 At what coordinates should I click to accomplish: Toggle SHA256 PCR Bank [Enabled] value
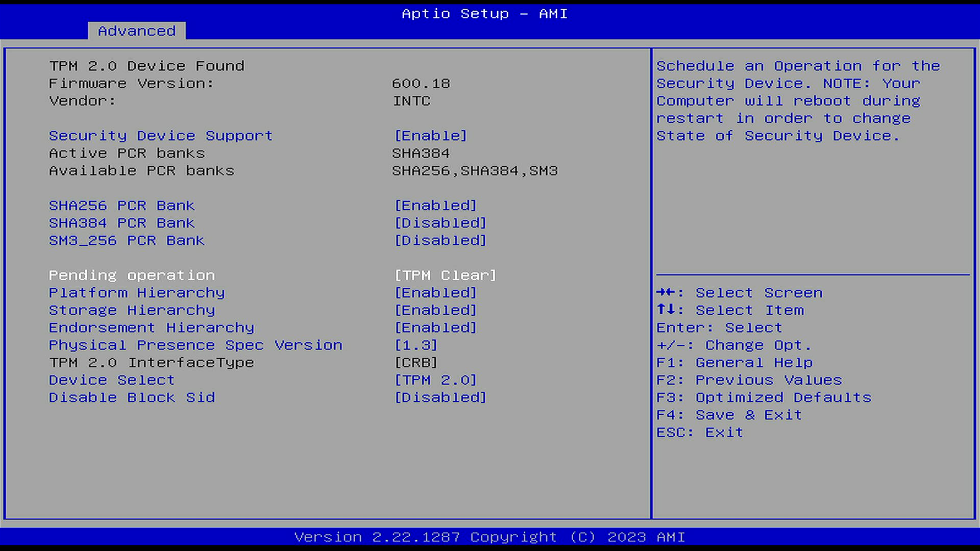point(436,206)
